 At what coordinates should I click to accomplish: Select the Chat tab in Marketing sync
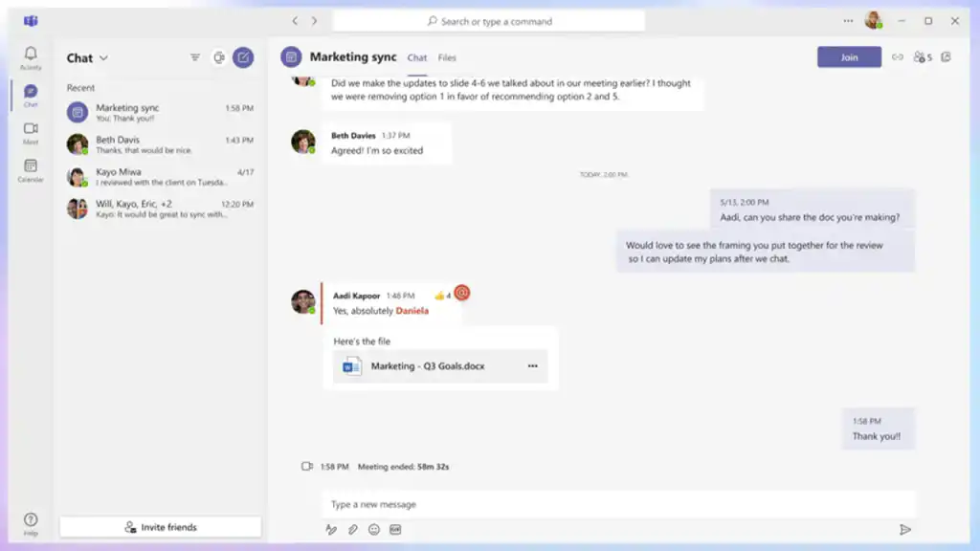(x=417, y=57)
